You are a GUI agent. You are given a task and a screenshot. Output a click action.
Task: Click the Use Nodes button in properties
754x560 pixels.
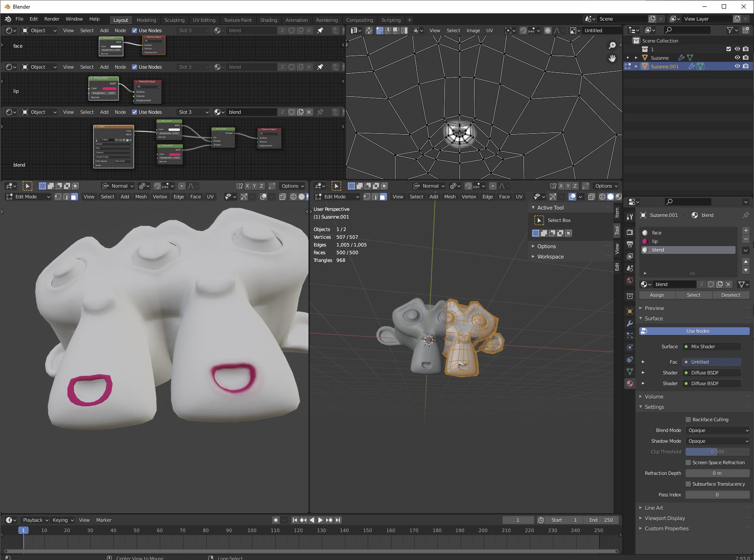point(694,331)
